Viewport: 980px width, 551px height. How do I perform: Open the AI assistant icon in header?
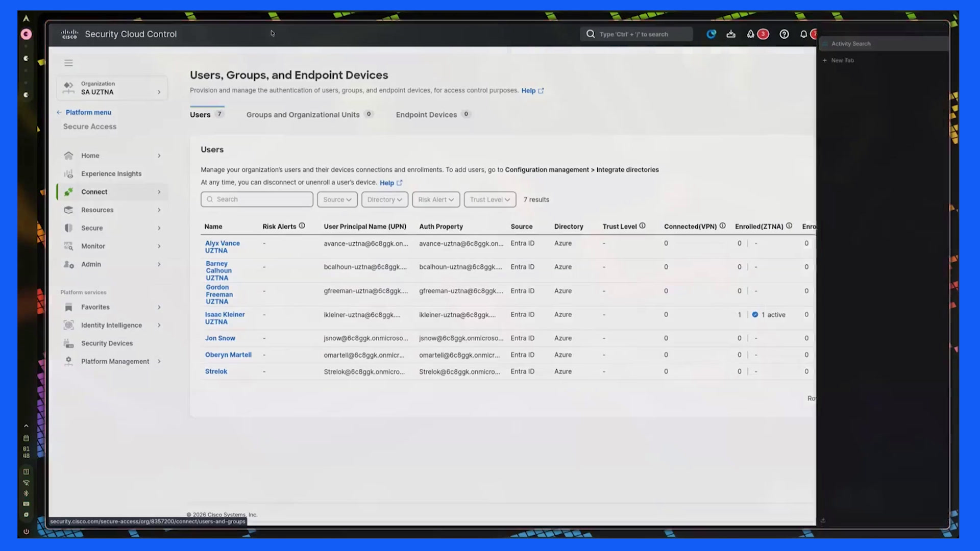[x=711, y=34]
